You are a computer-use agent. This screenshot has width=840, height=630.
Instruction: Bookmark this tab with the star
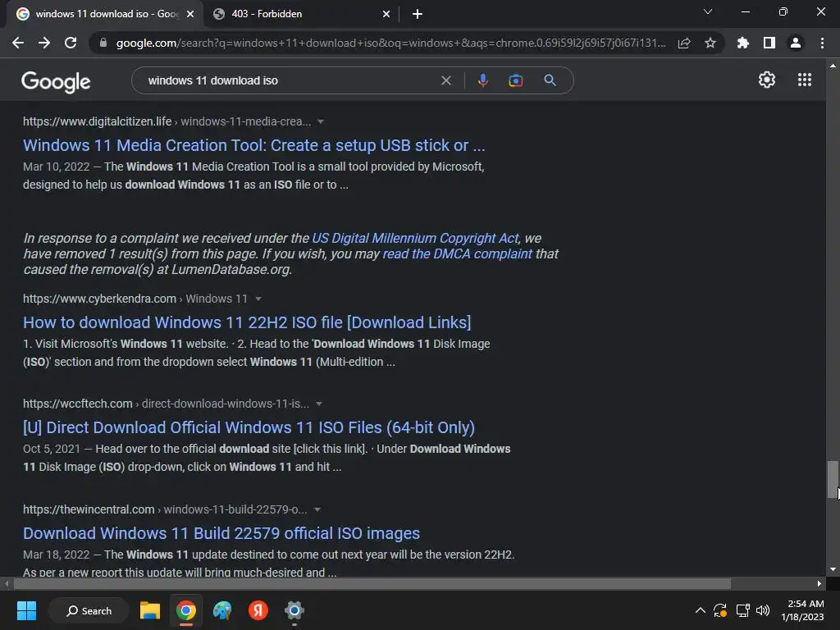click(710, 43)
